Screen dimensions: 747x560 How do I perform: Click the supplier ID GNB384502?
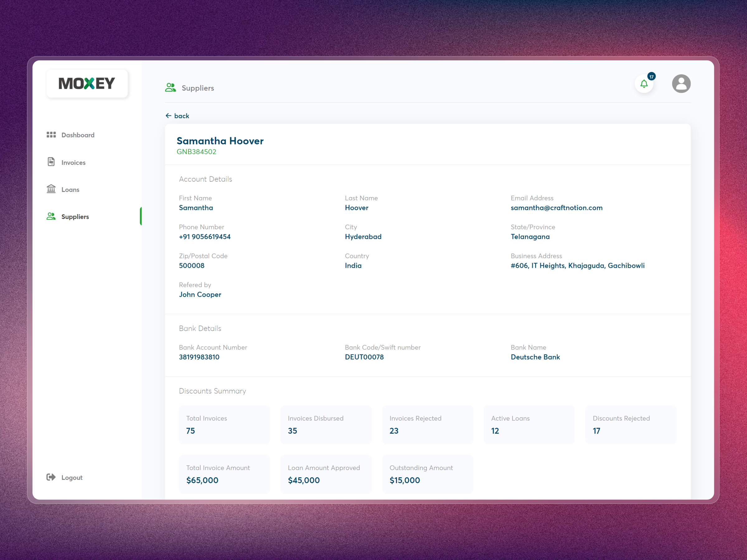pyautogui.click(x=197, y=152)
